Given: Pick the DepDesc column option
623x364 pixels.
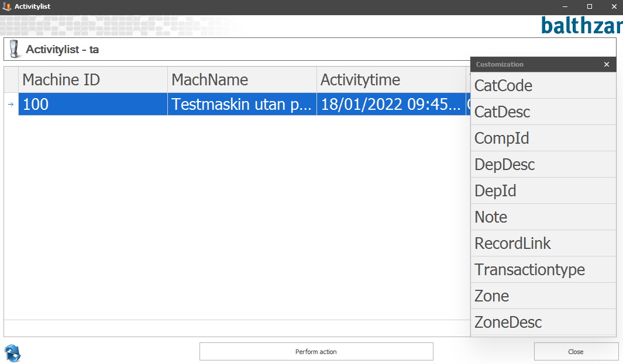Looking at the screenshot, I should pyautogui.click(x=543, y=165).
